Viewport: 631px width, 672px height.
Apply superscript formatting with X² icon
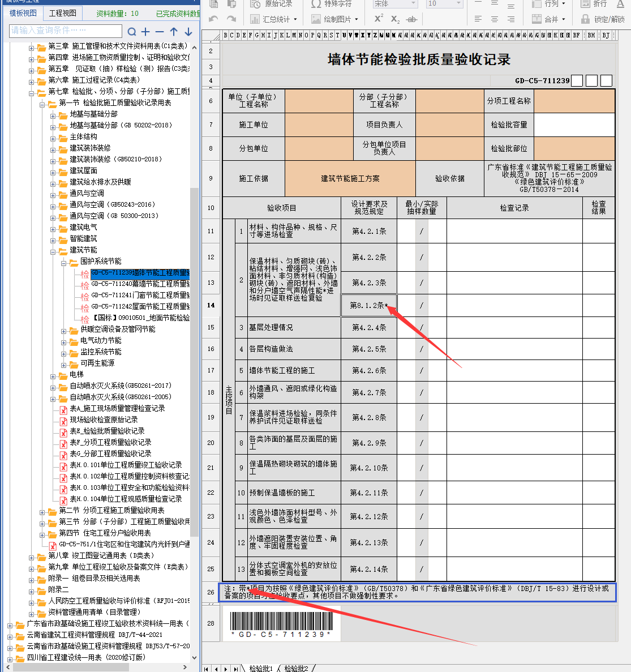click(379, 19)
